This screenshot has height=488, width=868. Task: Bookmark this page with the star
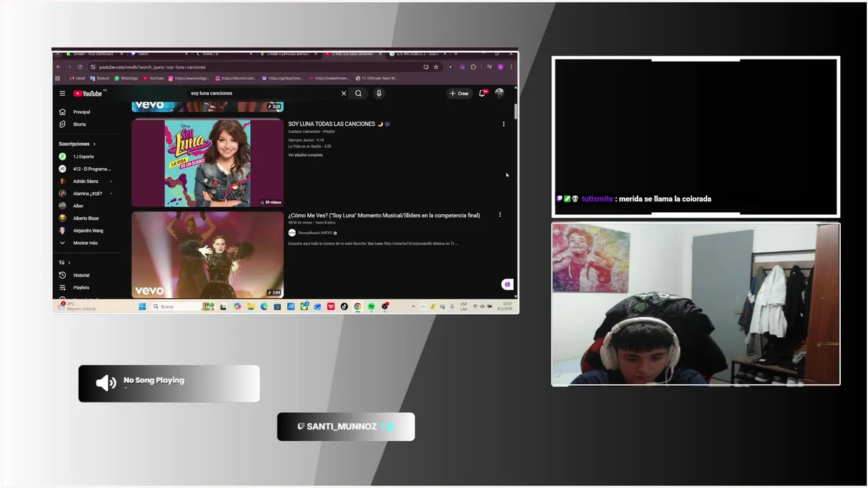[435, 67]
